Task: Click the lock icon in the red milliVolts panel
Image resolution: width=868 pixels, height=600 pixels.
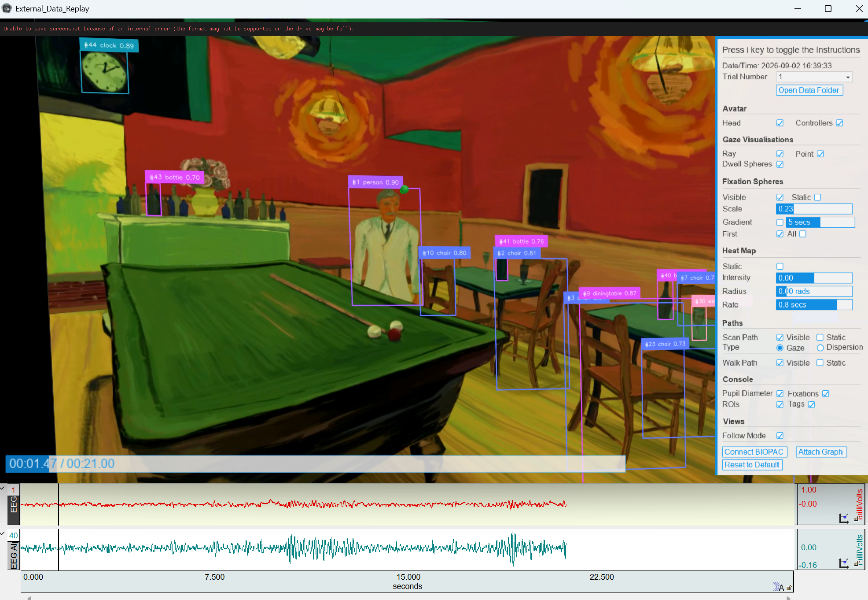Action: click(857, 519)
